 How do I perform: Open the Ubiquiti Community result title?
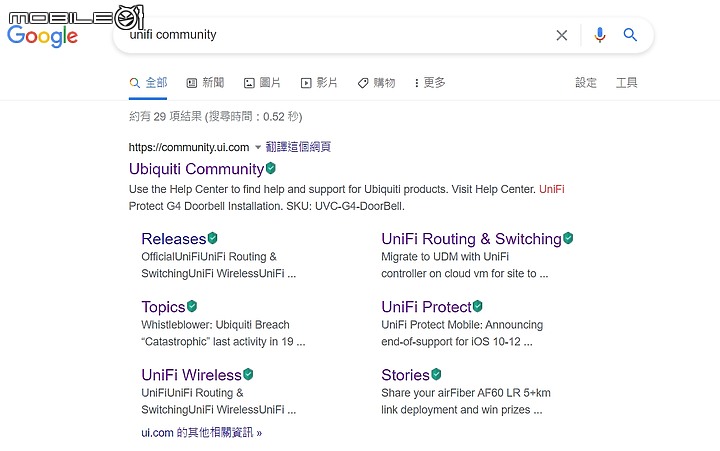click(x=197, y=169)
